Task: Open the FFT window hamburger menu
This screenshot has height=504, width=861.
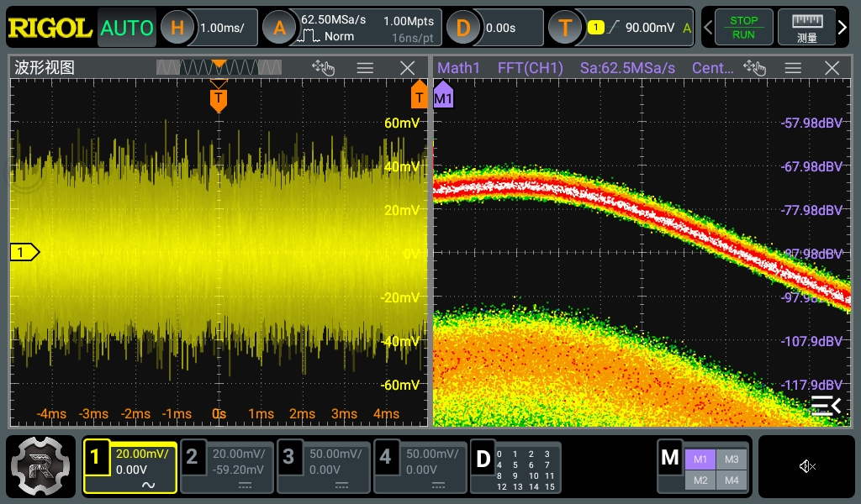Action: pos(792,68)
